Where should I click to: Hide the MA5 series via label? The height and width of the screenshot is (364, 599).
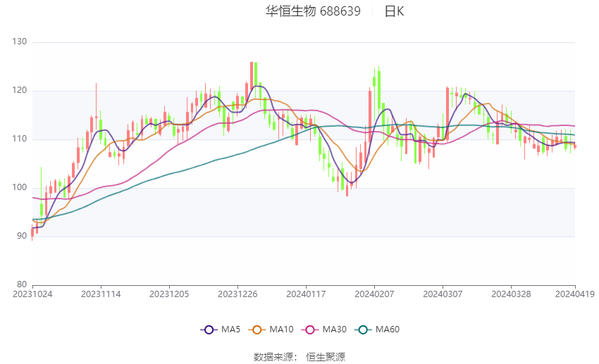point(230,330)
